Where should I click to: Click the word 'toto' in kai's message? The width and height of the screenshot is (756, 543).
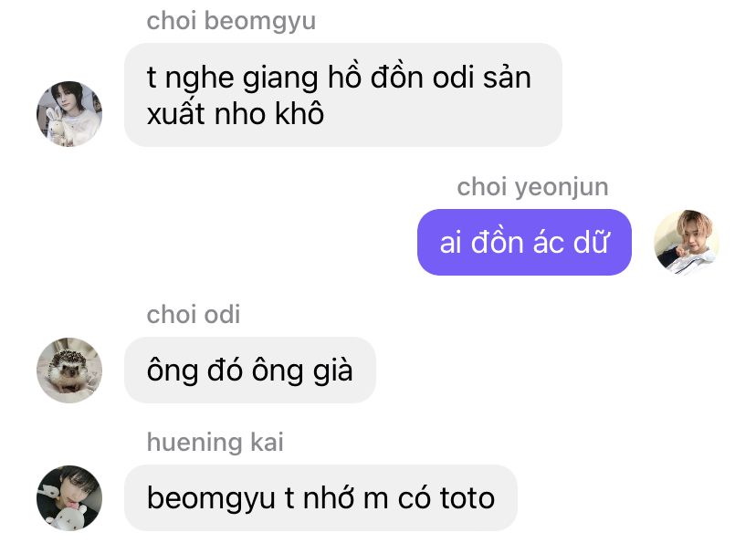point(467,497)
